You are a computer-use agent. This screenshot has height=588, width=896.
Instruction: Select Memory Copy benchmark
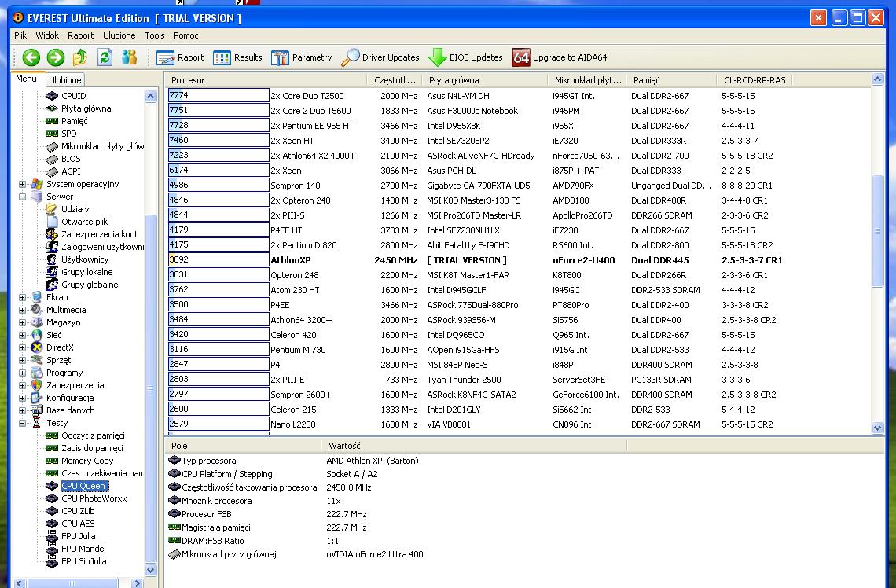87,461
